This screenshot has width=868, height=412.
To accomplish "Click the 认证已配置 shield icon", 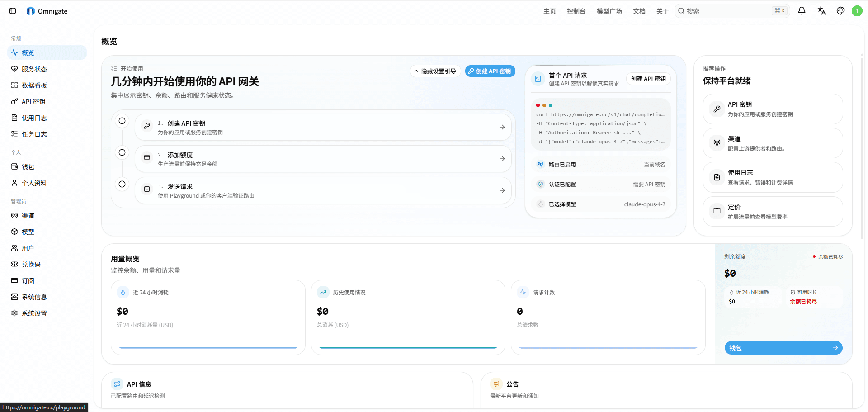I will [541, 184].
